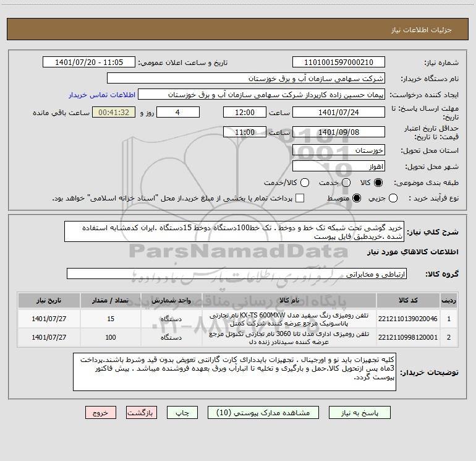Click the need date 1401/07/27 in row 2
This screenshot has width=476, height=461.
pos(49,337)
